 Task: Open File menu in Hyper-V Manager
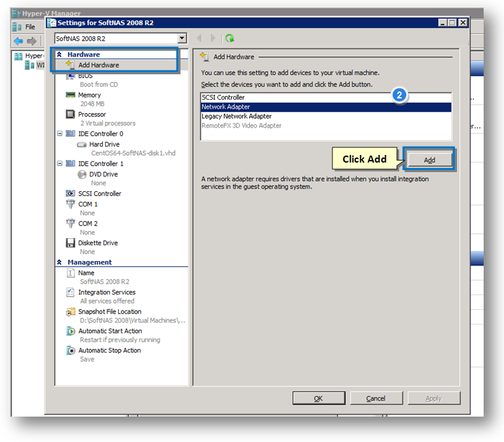[x=30, y=27]
